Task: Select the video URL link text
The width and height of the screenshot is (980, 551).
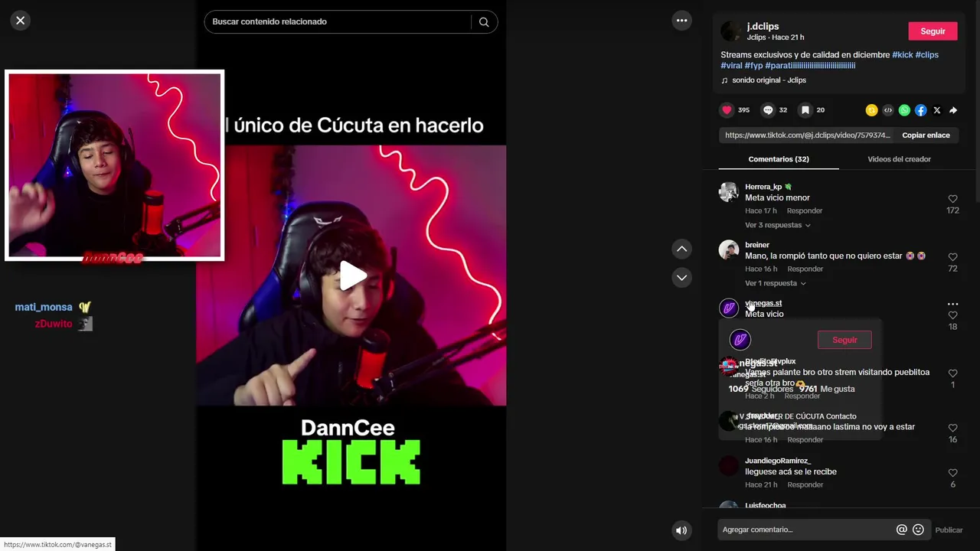Action: click(x=807, y=135)
